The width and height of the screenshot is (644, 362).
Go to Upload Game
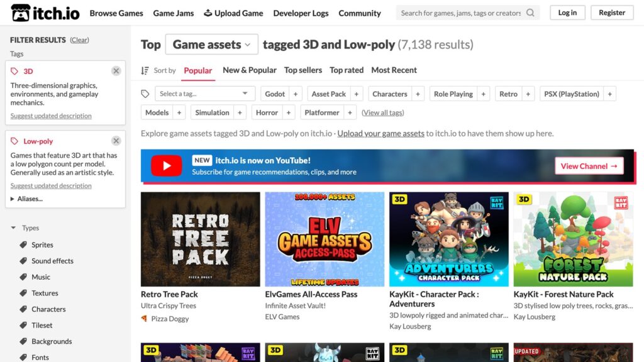pyautogui.click(x=233, y=13)
